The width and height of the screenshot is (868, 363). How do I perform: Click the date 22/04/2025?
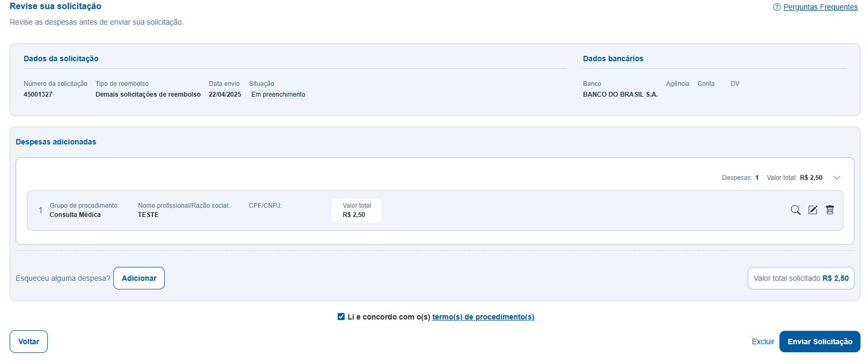click(x=225, y=95)
